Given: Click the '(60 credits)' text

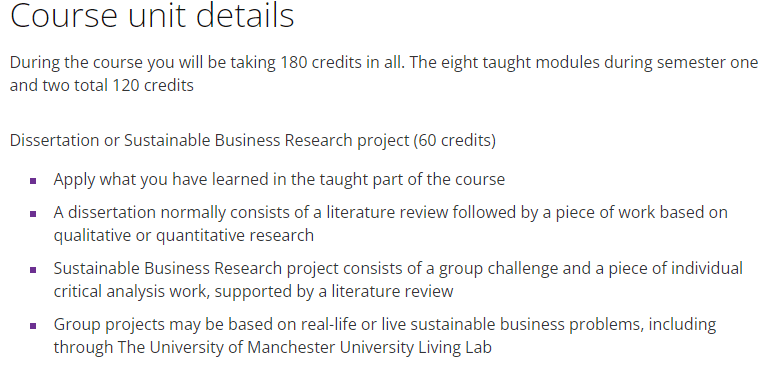Looking at the screenshot, I should tap(455, 141).
